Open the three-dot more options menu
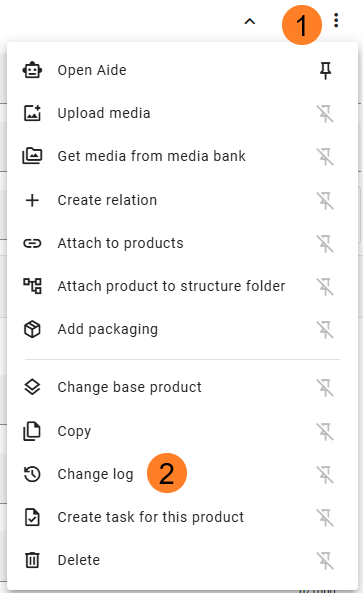The width and height of the screenshot is (363, 593). coord(336,20)
